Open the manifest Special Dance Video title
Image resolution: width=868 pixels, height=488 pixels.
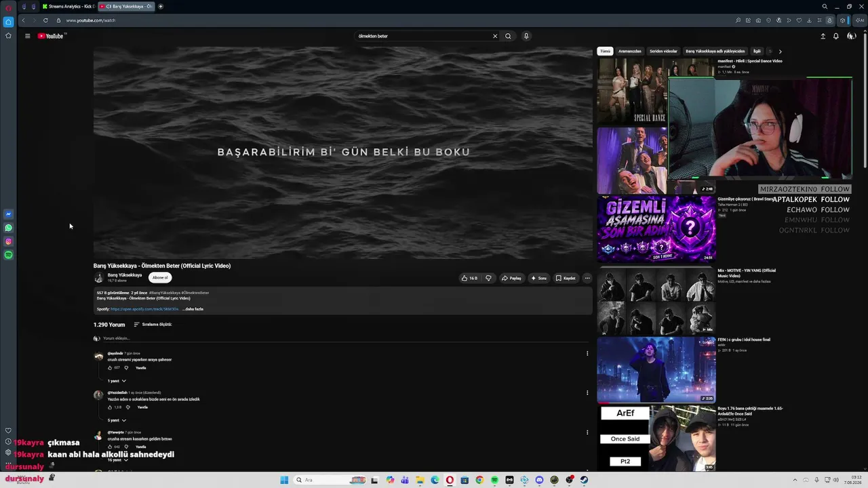(750, 61)
